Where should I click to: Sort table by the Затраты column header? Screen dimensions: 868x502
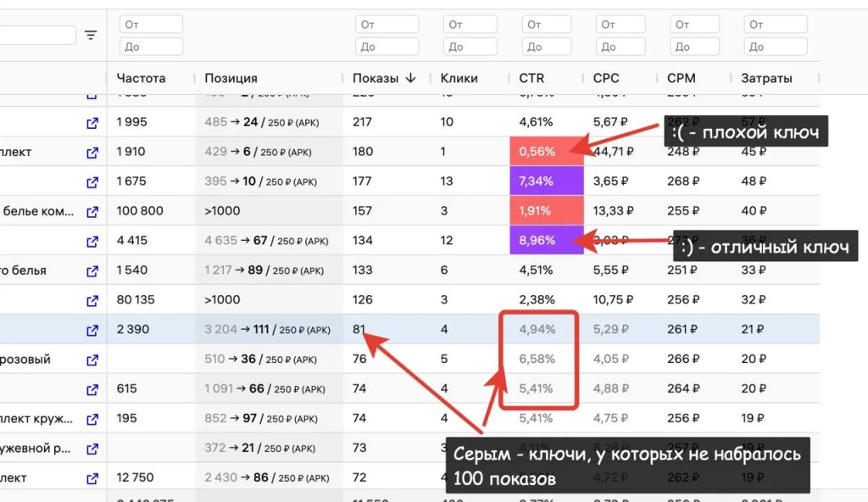(x=766, y=78)
